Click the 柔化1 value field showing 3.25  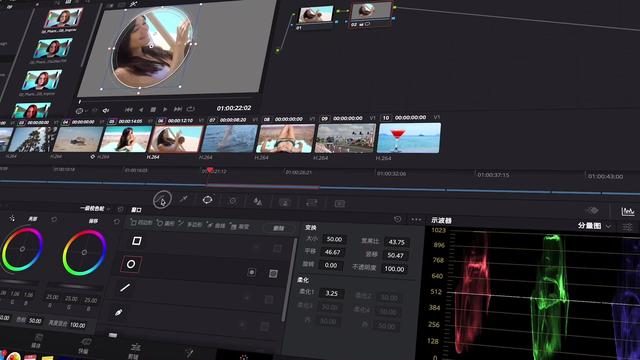(x=332, y=293)
